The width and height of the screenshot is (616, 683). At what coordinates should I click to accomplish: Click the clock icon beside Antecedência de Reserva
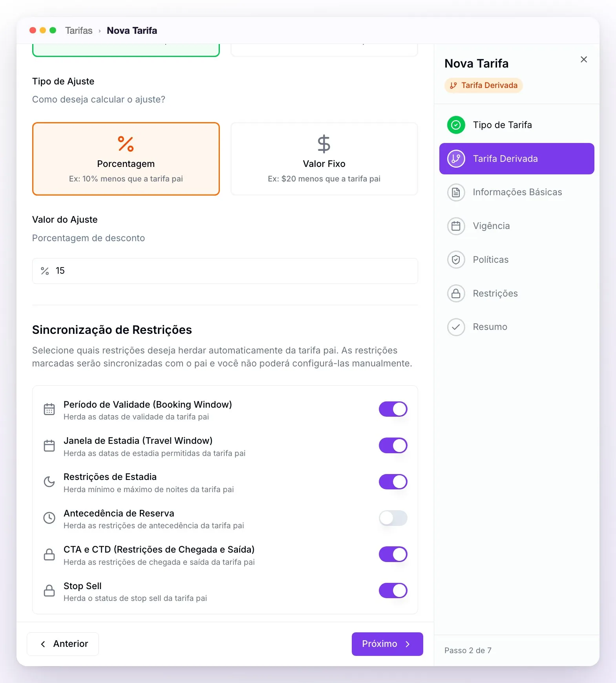pyautogui.click(x=49, y=518)
